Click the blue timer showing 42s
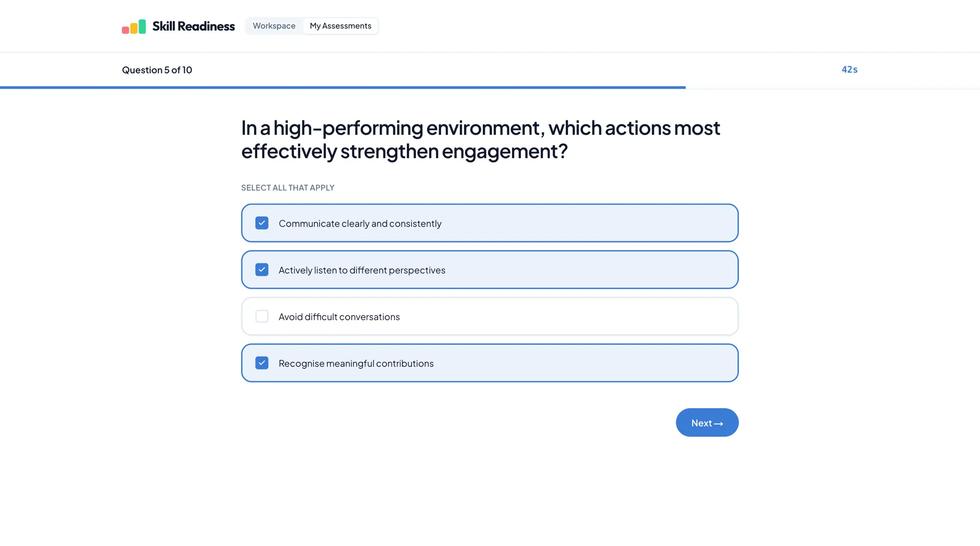 click(849, 69)
